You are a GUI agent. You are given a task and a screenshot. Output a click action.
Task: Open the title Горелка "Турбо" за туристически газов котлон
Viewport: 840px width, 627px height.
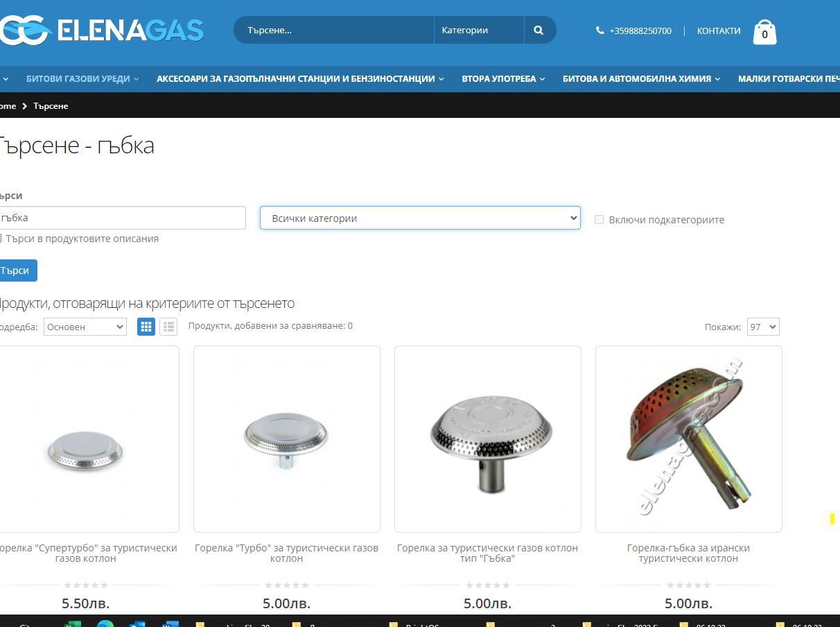click(x=287, y=553)
